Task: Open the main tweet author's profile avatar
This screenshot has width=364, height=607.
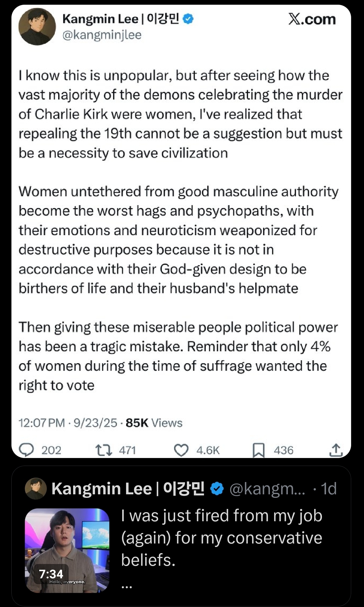Action: 37,27
